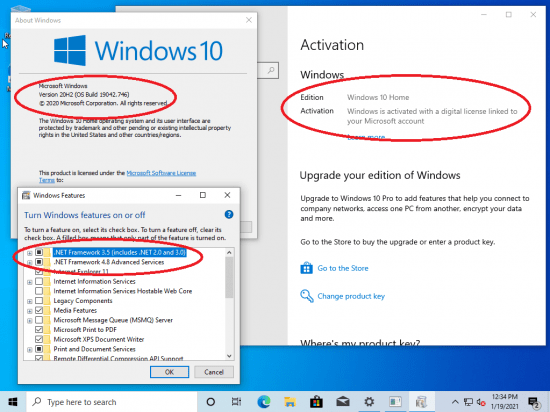Open the taskbar clock and date
The width and height of the screenshot is (550, 412).
tap(504, 402)
